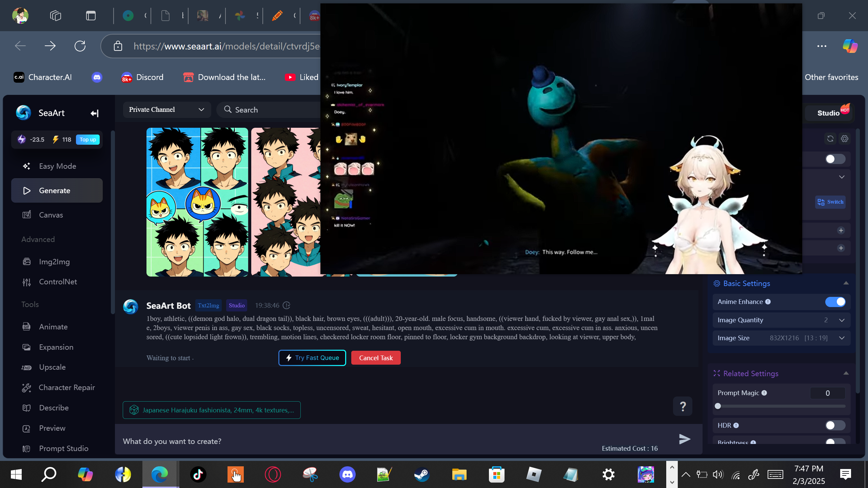Click the question mark help button
This screenshot has width=868, height=488.
pos(683,406)
